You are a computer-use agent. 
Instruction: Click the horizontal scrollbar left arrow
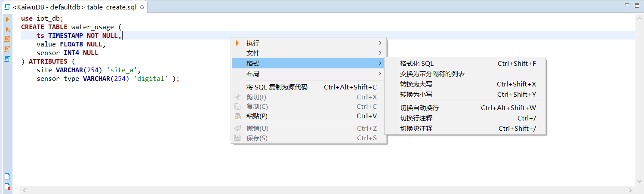[25, 190]
